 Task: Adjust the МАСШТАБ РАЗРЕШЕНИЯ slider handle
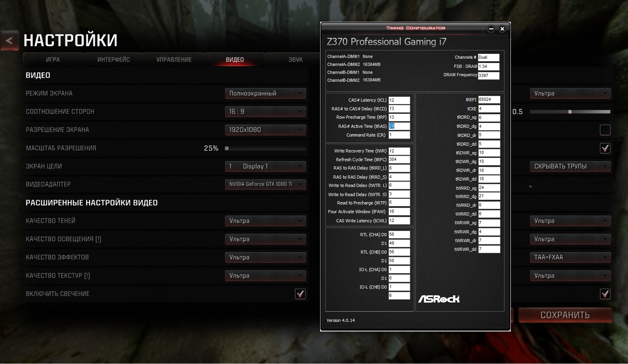(x=227, y=148)
